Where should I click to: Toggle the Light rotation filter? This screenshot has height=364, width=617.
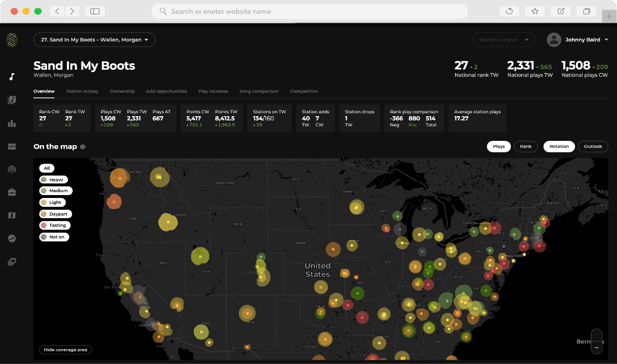coord(52,202)
